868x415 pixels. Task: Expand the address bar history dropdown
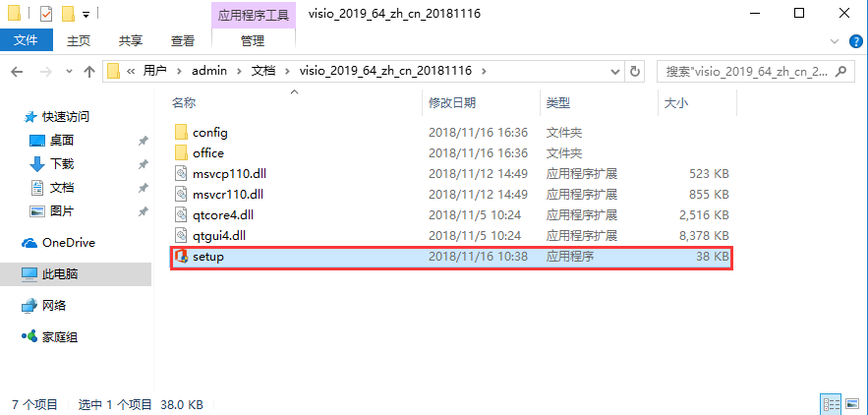615,71
